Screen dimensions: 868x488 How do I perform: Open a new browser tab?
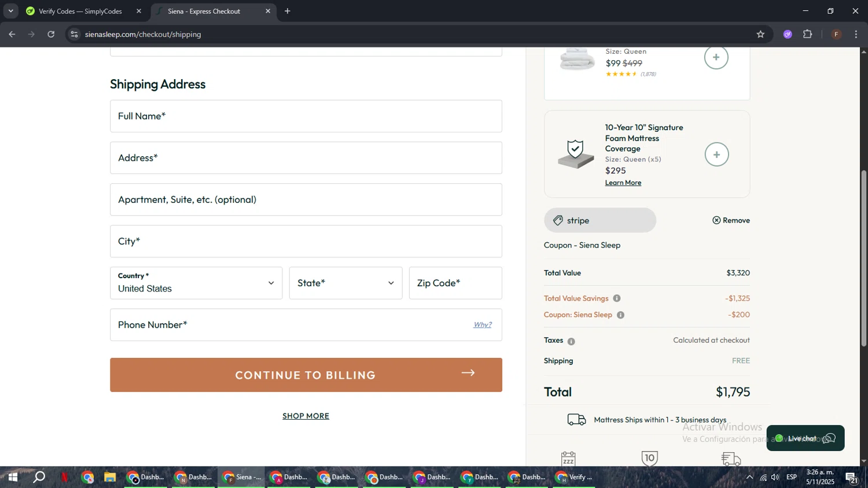288,11
